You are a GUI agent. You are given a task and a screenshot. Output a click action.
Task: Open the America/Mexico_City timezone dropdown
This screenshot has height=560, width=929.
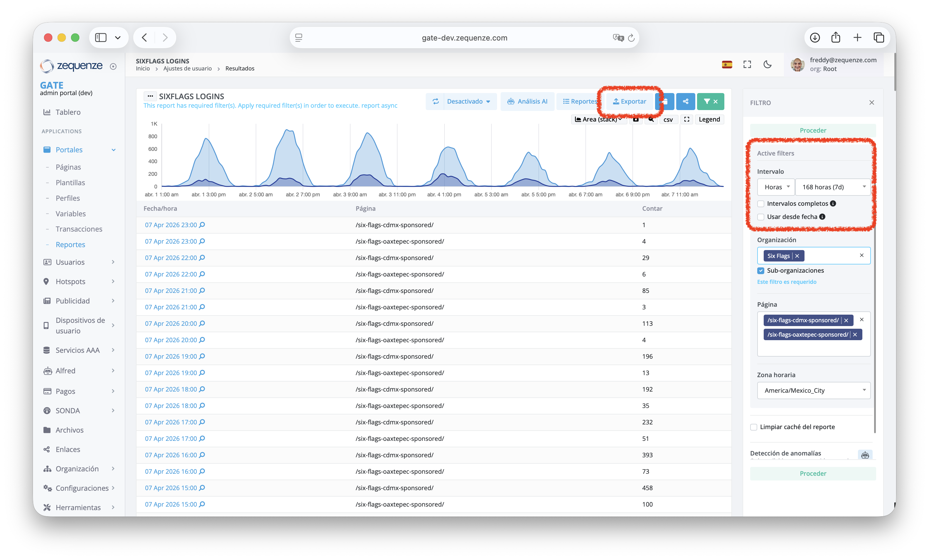point(814,390)
